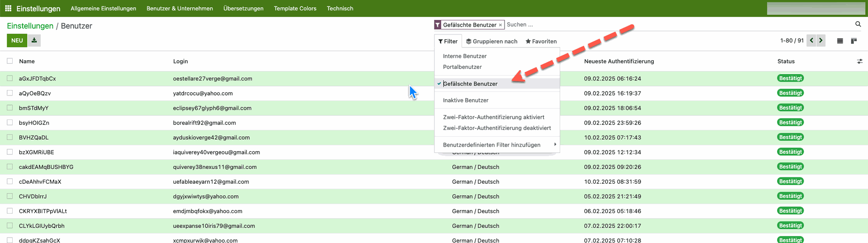Click the NEU button
Image resolution: width=868 pixels, height=243 pixels.
(x=17, y=40)
